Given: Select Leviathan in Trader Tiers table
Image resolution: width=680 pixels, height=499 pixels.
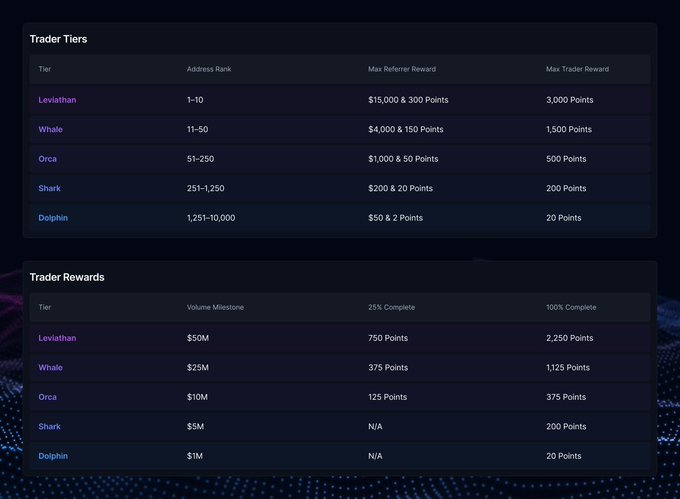Looking at the screenshot, I should click(57, 100).
